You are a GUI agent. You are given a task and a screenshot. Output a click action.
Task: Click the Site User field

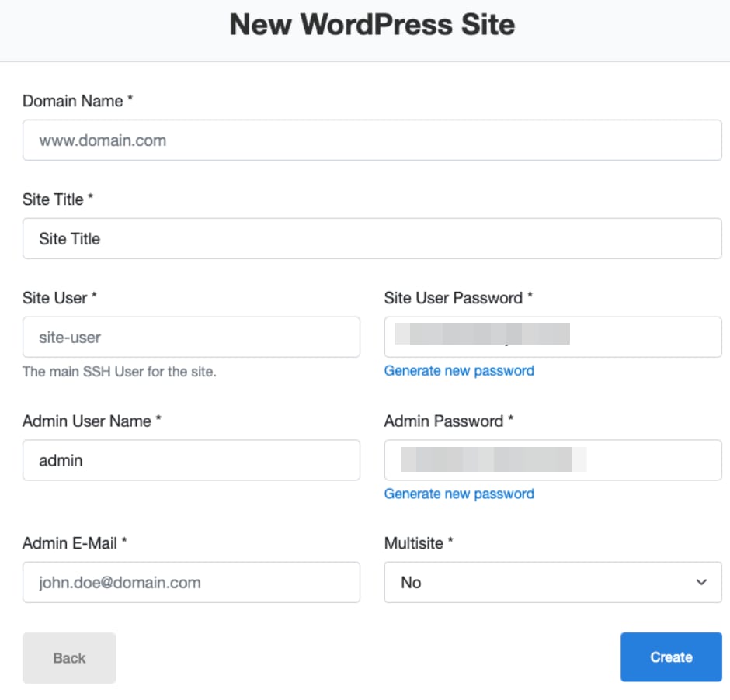[191, 337]
